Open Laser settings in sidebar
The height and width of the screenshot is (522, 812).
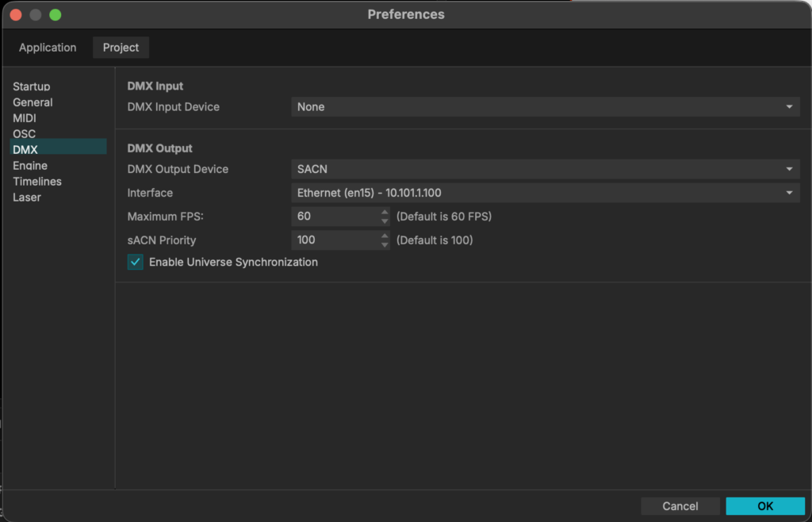tap(27, 198)
